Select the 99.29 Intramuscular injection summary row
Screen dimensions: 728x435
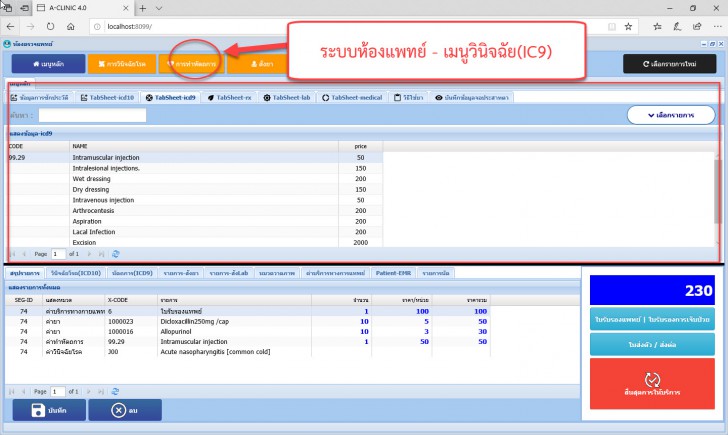(248, 341)
